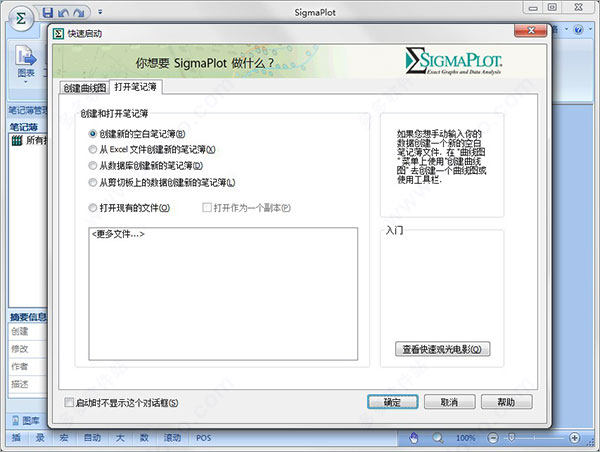Click the zoom slider handle
This screenshot has width=600, height=452.
[511, 437]
